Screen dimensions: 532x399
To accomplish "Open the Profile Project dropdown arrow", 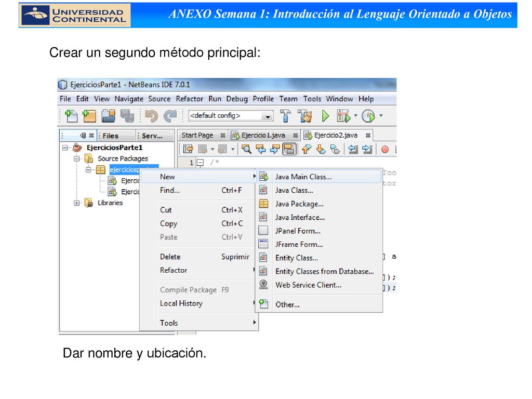I will [381, 116].
